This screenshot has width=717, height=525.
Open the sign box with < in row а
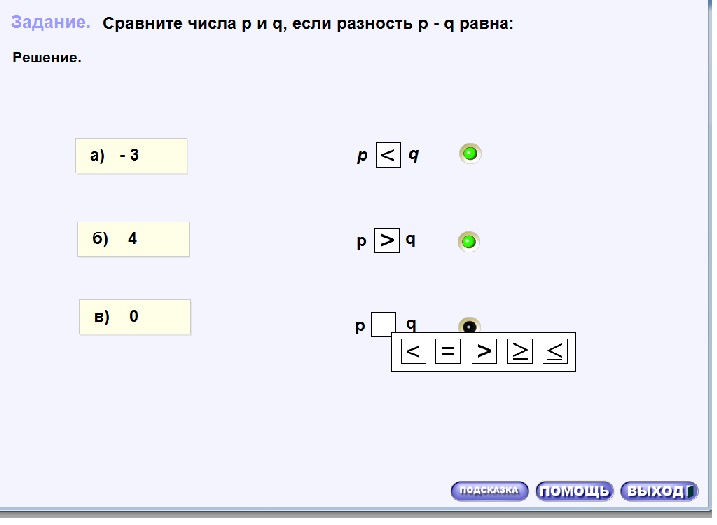(x=388, y=155)
